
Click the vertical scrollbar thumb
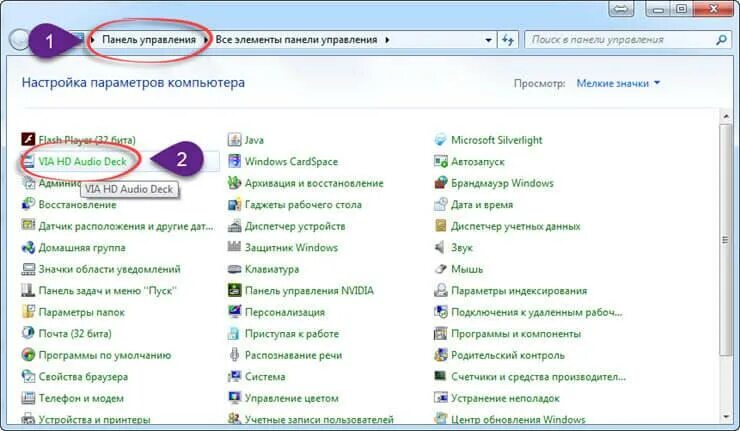(725, 240)
